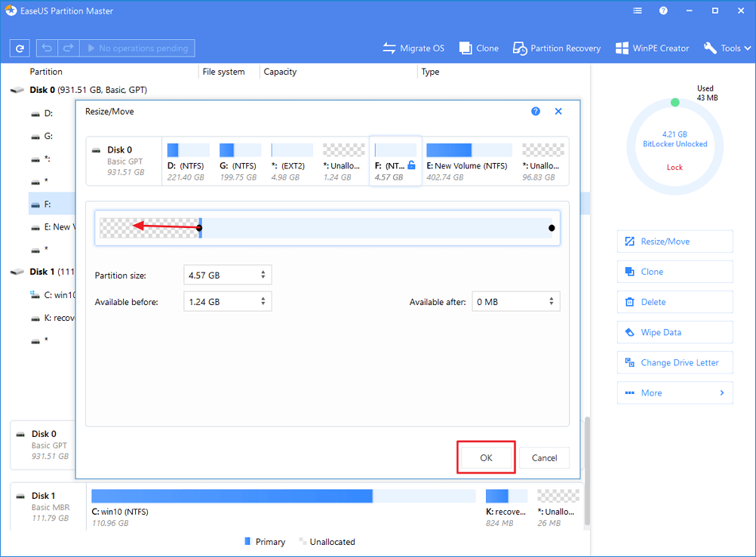Cancel the Resize/Move dialog
The width and height of the screenshot is (756, 557).
point(544,457)
